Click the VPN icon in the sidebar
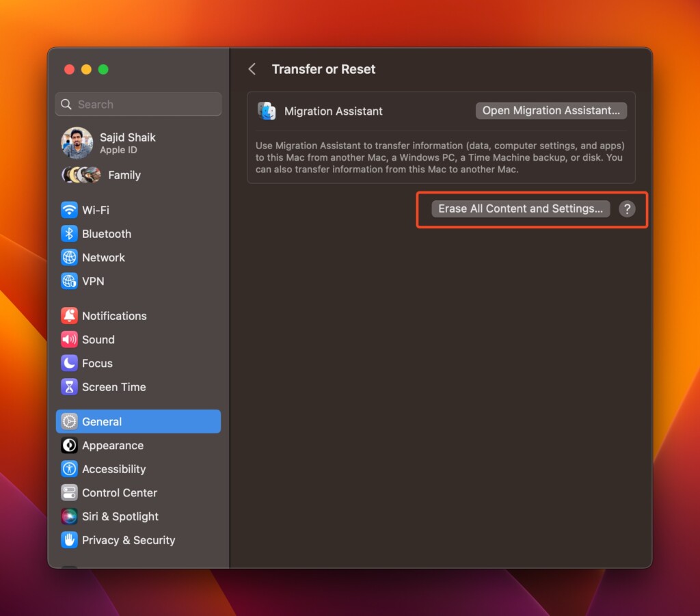This screenshot has height=616, width=700. pos(69,281)
